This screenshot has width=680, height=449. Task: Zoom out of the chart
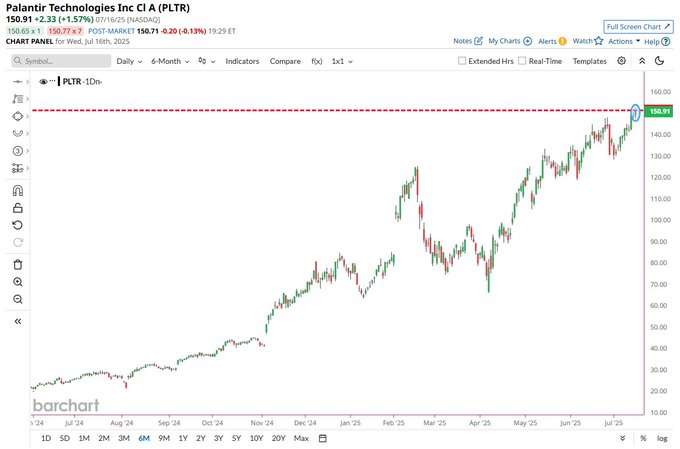(x=17, y=299)
